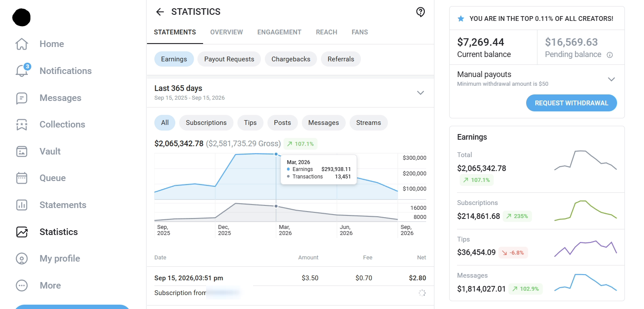Screen dimensions: 644x309
Task: Click the 235% Subscriptions growth badge
Action: pyautogui.click(x=517, y=216)
